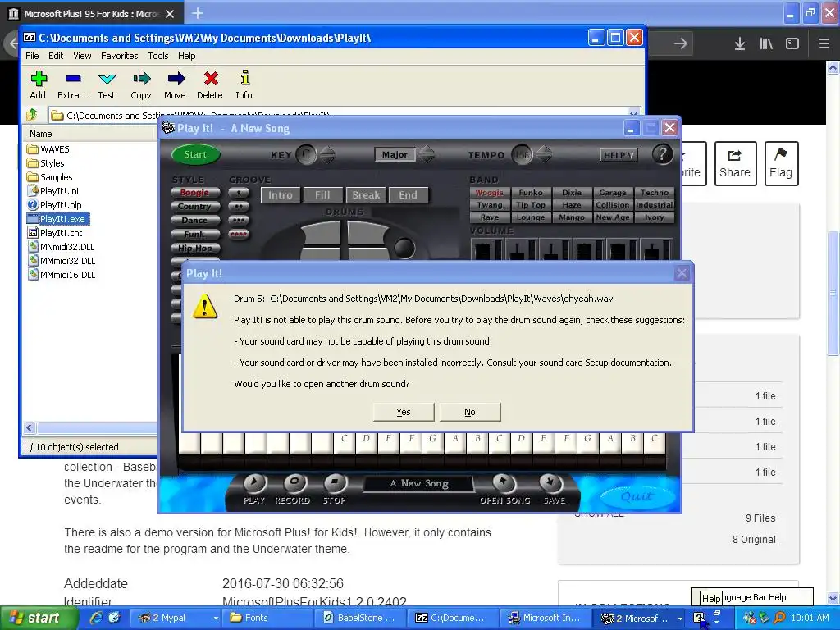This screenshot has height=630, width=840.
Task: Select the PlayIt!.hlp file
Action: click(54, 204)
